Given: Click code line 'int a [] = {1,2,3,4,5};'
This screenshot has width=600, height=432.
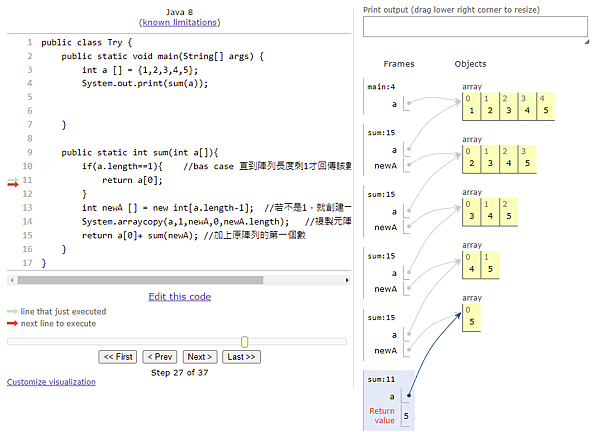Looking at the screenshot, I should [140, 70].
